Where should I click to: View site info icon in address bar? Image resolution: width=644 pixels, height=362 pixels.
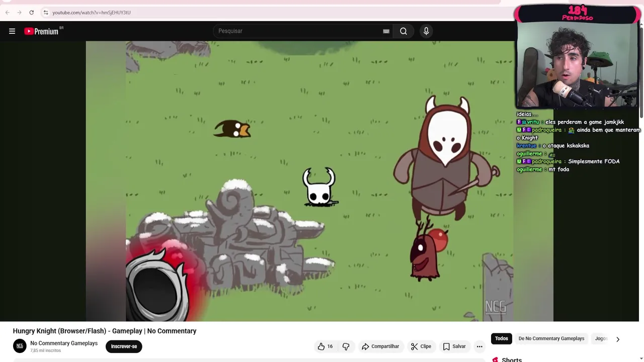click(45, 12)
